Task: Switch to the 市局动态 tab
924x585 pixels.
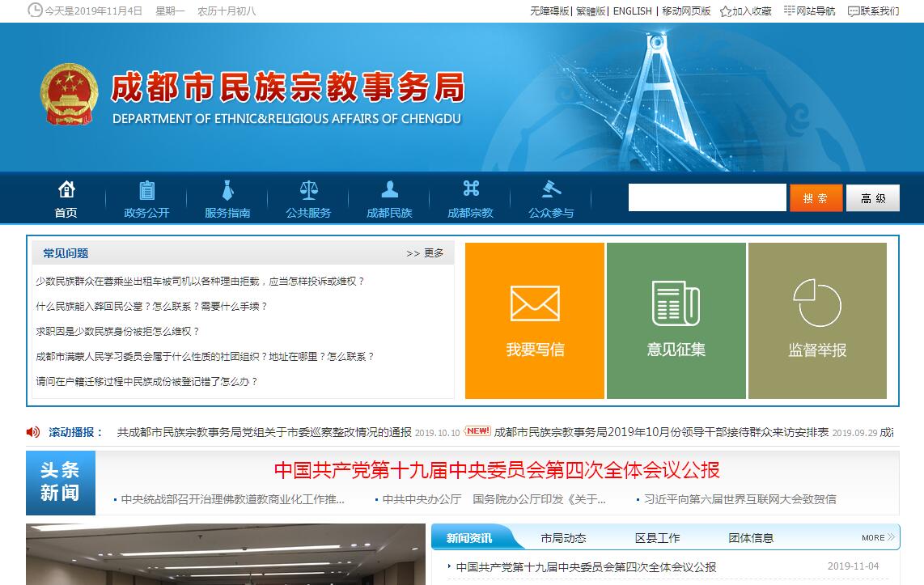Action: pyautogui.click(x=563, y=538)
